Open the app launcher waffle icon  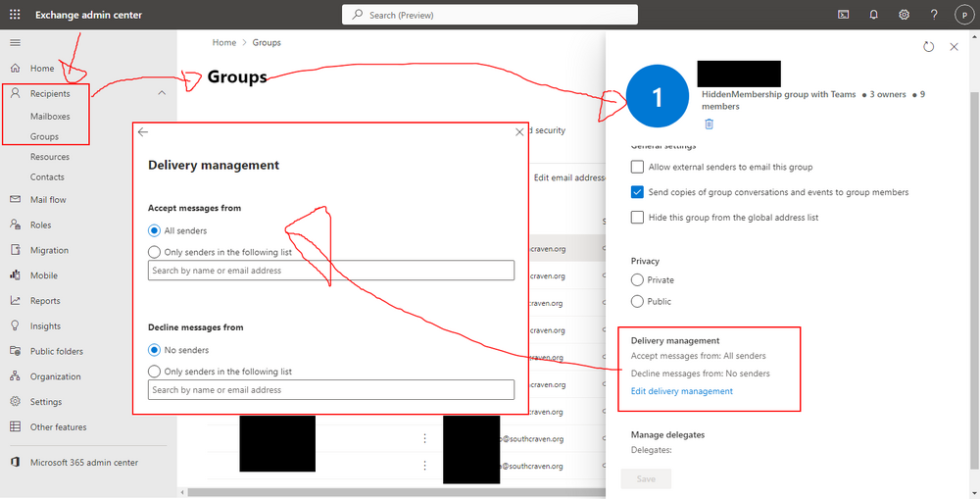15,15
